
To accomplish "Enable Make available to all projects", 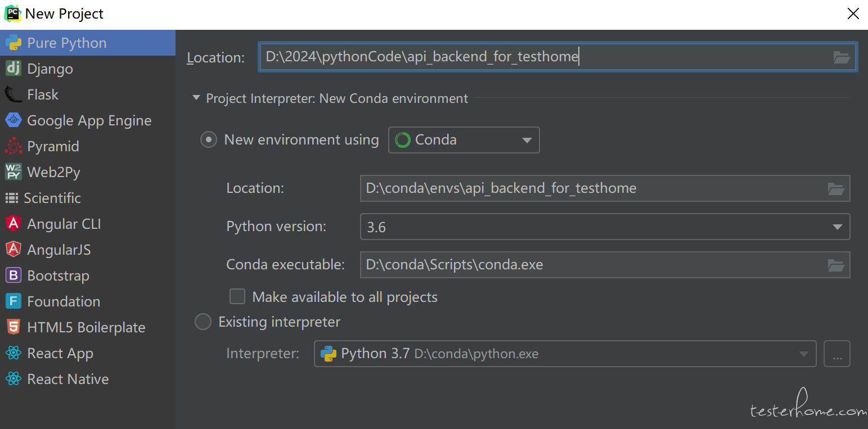I will (x=237, y=297).
